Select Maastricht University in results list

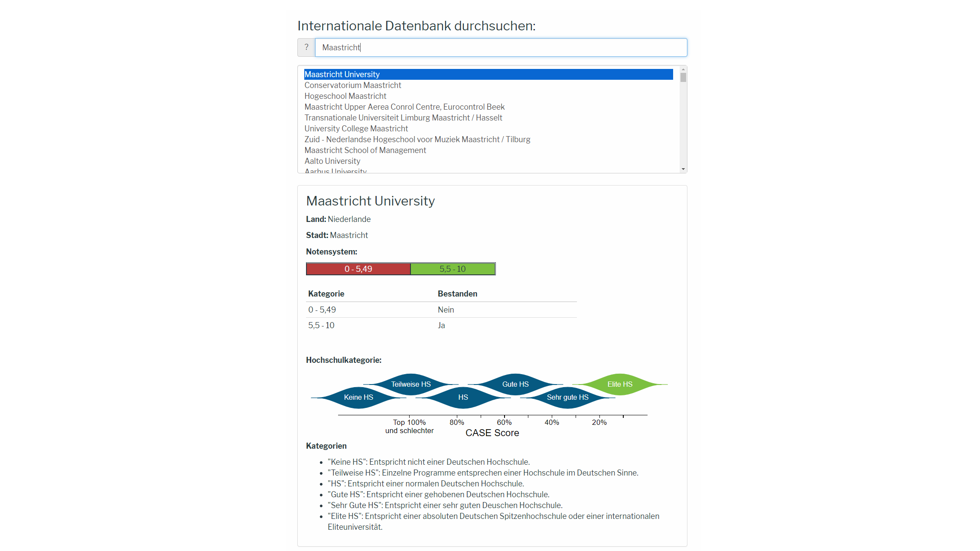point(488,74)
